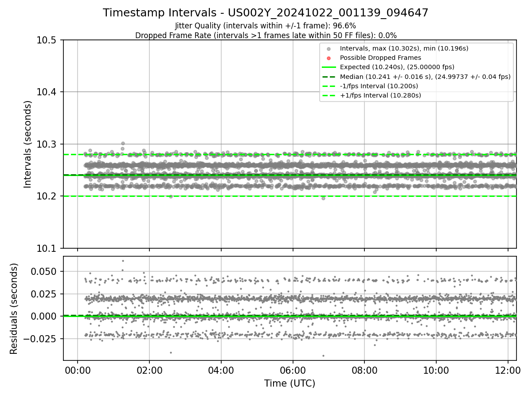Click the solid green line sample beside Expected
The image size is (532, 399).
pos(329,67)
